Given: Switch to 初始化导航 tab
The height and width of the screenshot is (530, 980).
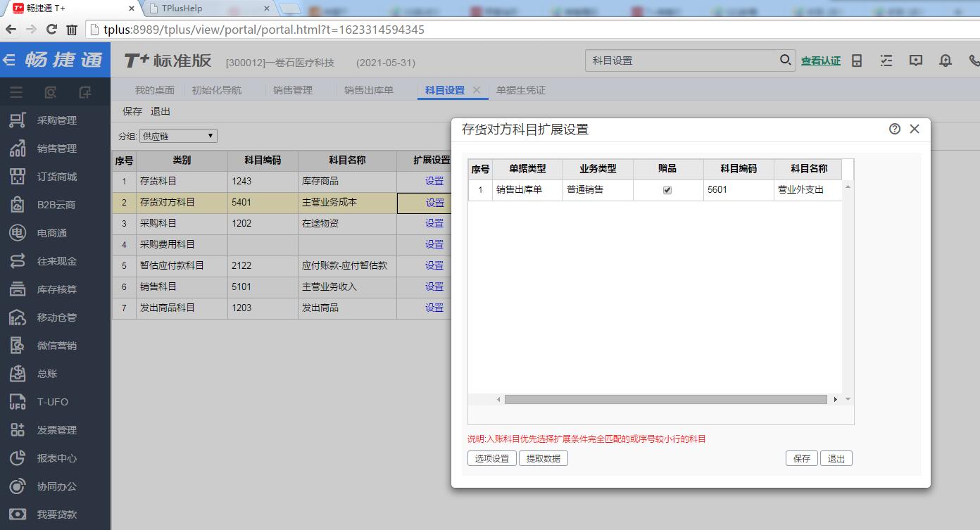Looking at the screenshot, I should point(217,90).
